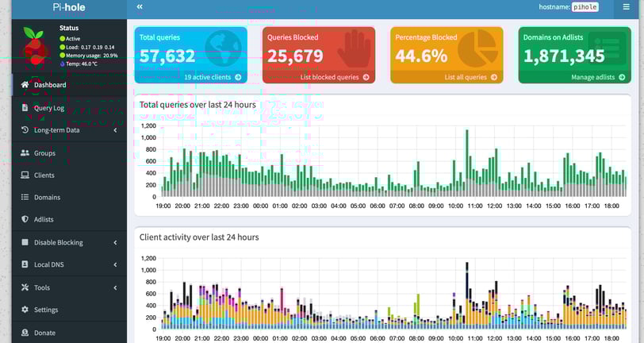Click the Groups people icon
The width and height of the screenshot is (644, 343).
click(x=25, y=153)
